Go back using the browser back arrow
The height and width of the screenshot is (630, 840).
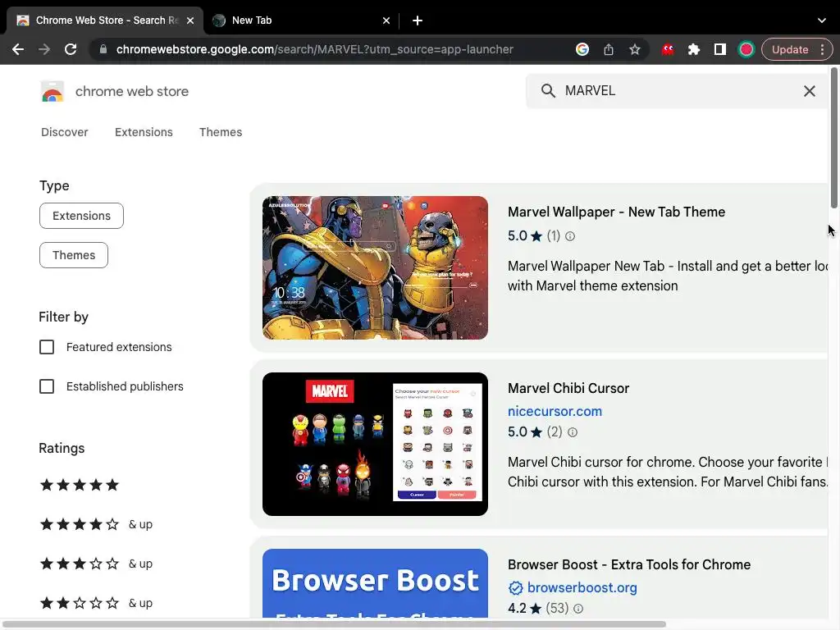point(18,49)
